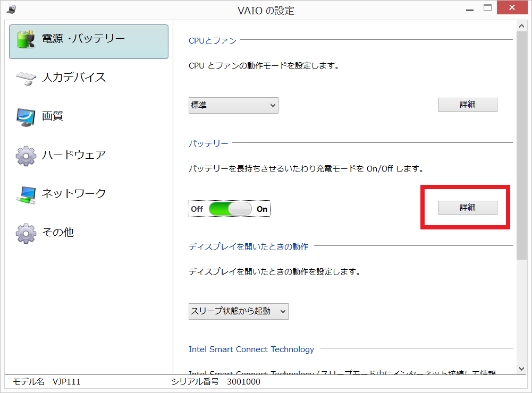Open the CPU and fan mode dropdown 標準

[x=233, y=106]
